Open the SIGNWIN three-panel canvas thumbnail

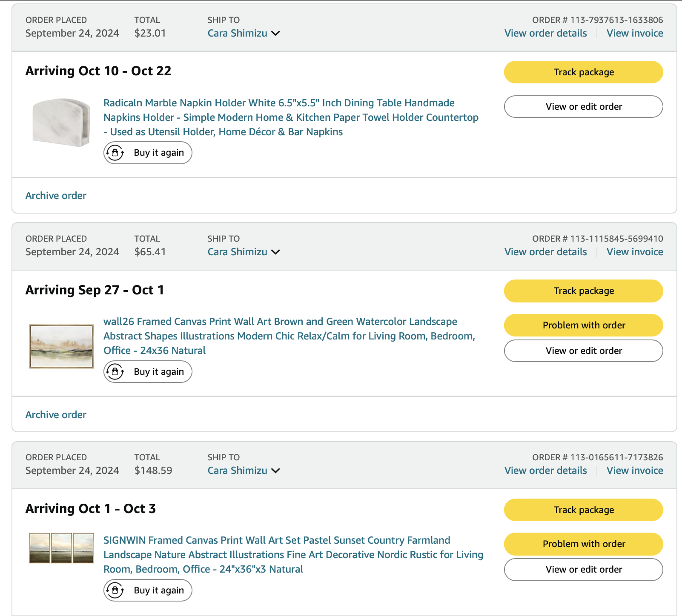pos(61,548)
